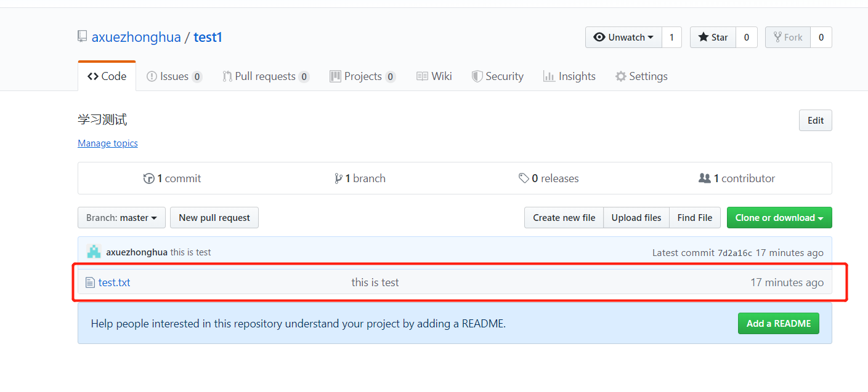View the Insights tab
The height and width of the screenshot is (392, 868).
point(569,76)
